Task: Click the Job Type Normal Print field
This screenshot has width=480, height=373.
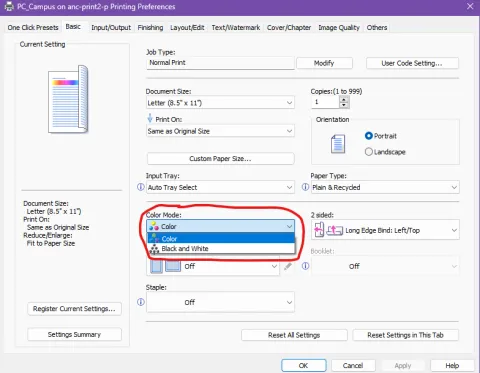Action: [220, 63]
